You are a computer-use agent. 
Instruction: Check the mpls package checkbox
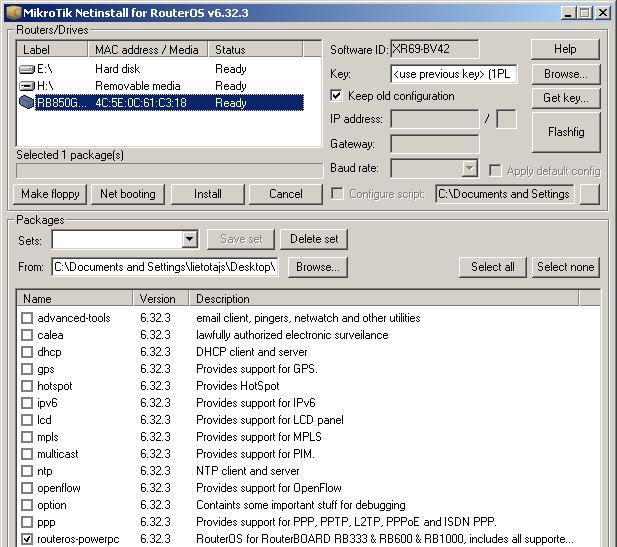pyautogui.click(x=27, y=437)
